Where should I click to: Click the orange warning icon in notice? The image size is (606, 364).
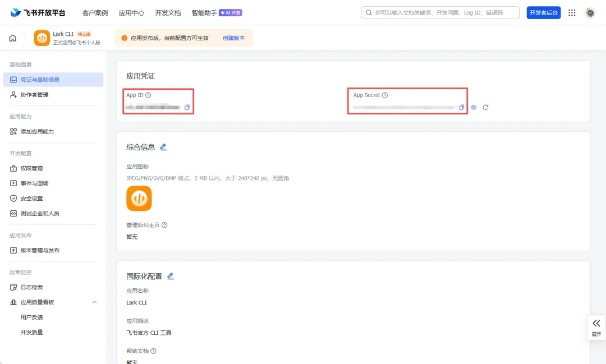click(125, 38)
